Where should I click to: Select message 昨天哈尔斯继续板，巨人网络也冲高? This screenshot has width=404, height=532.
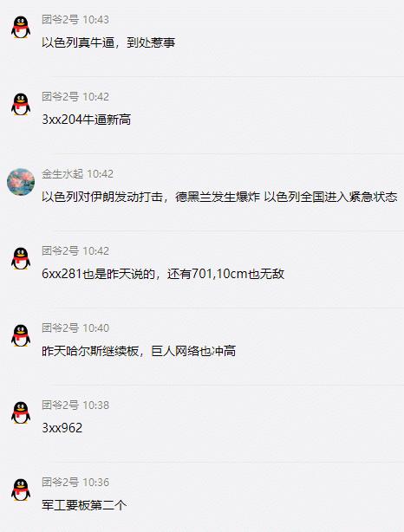[139, 351]
